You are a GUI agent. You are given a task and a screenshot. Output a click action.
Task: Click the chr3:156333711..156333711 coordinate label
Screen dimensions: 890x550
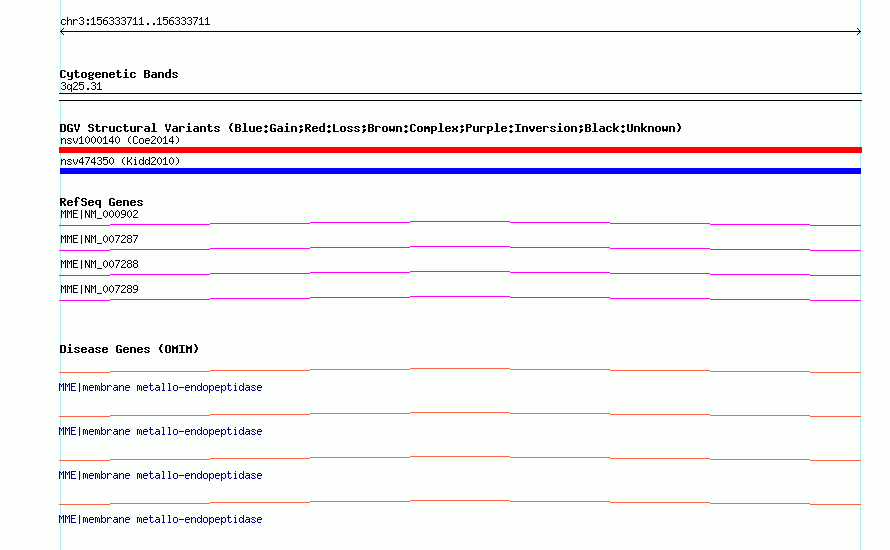point(135,22)
